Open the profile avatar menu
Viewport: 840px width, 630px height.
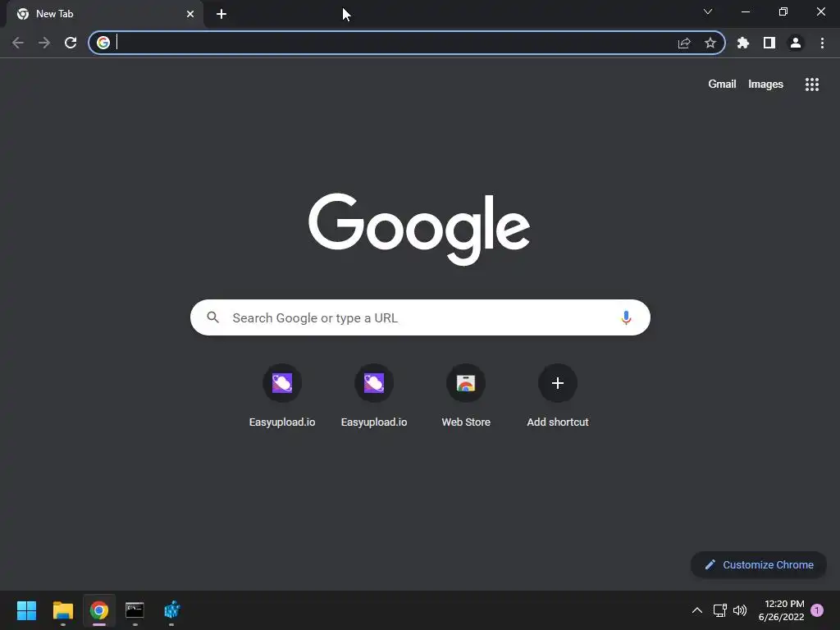pos(796,43)
